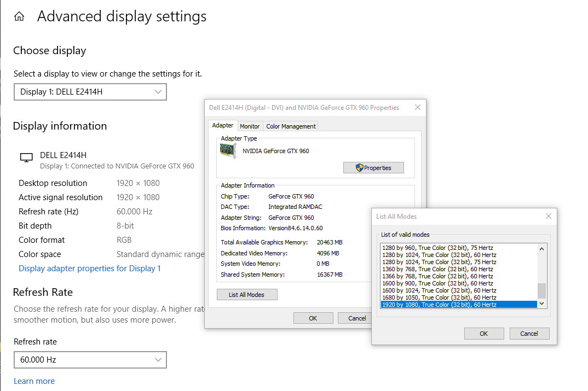Click the mode list scroll up arrow

[541, 249]
